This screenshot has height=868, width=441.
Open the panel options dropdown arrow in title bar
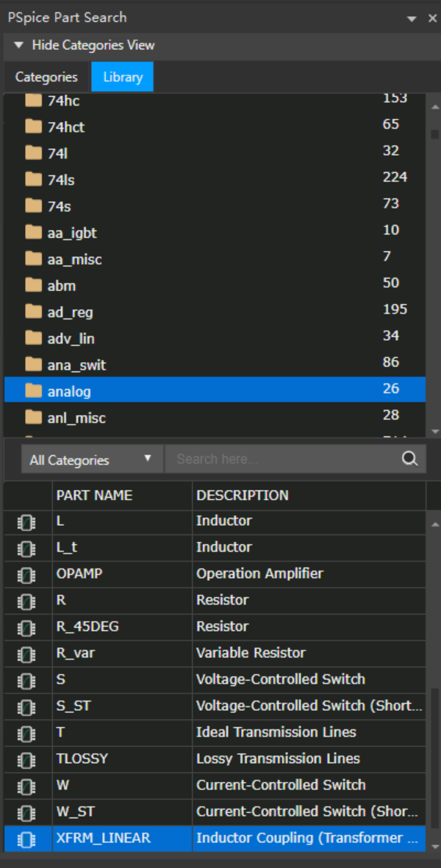click(411, 19)
